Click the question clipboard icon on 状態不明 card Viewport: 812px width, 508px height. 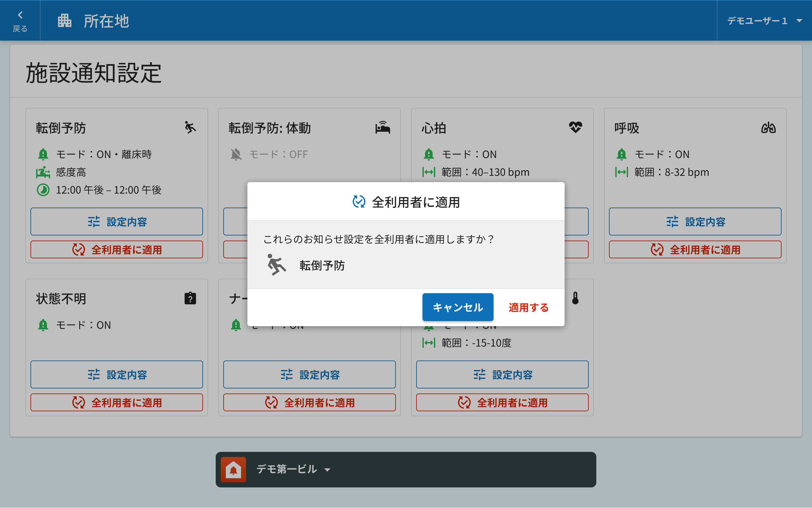pyautogui.click(x=190, y=298)
